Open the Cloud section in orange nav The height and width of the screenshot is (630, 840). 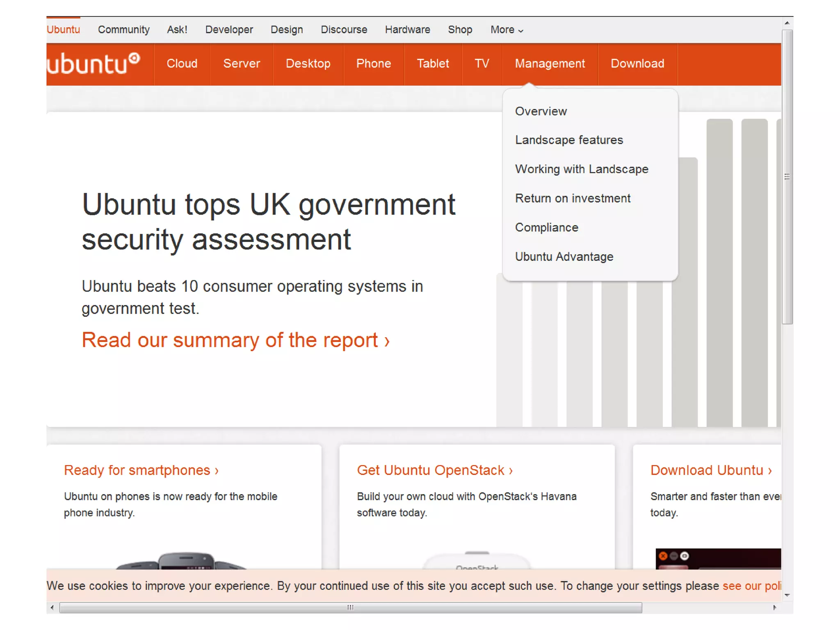click(182, 64)
